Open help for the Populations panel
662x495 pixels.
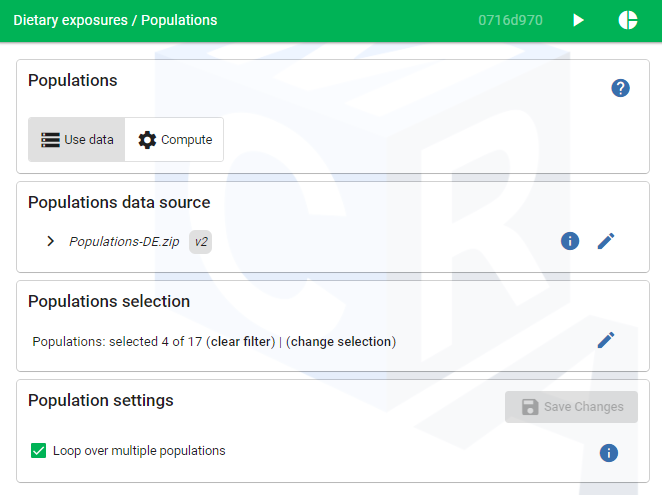620,88
